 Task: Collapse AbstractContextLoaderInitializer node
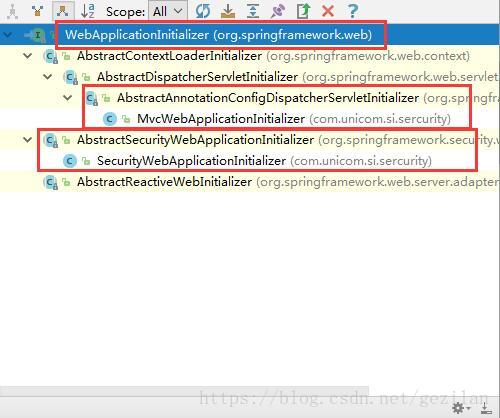click(x=28, y=56)
